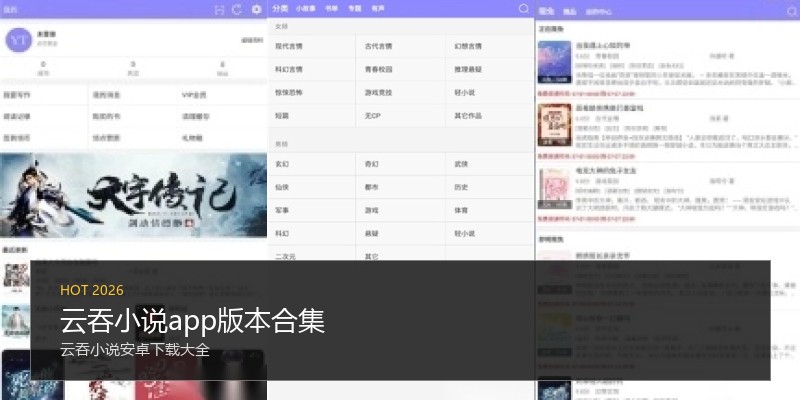Tap the purple YT profile avatar

pyautogui.click(x=18, y=40)
